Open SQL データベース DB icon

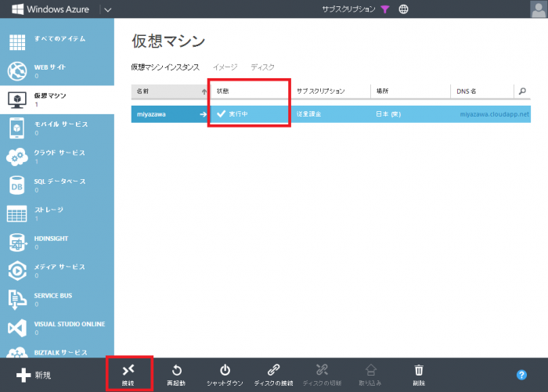pos(17,185)
